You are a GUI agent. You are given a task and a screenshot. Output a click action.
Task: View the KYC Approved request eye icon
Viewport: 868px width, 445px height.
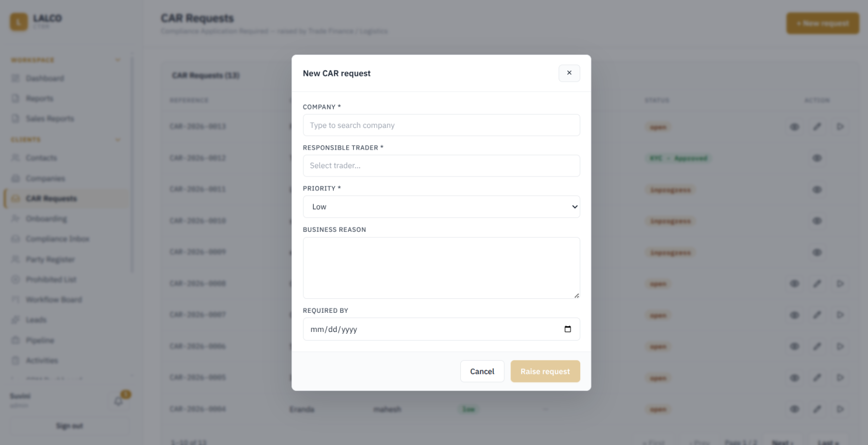[817, 158]
